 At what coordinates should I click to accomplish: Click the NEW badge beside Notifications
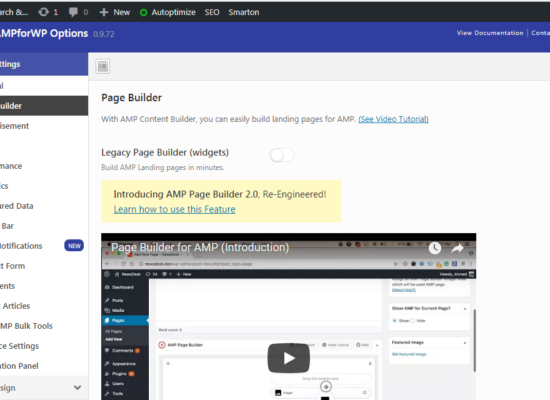(74, 246)
